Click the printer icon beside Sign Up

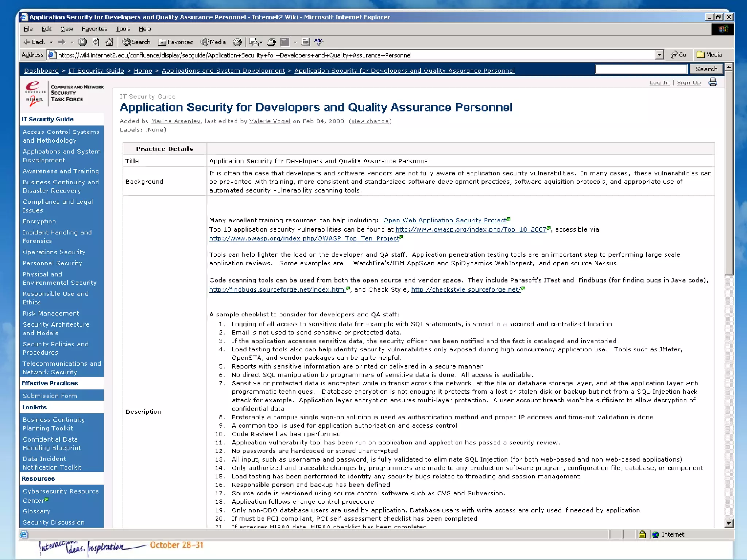pyautogui.click(x=712, y=82)
